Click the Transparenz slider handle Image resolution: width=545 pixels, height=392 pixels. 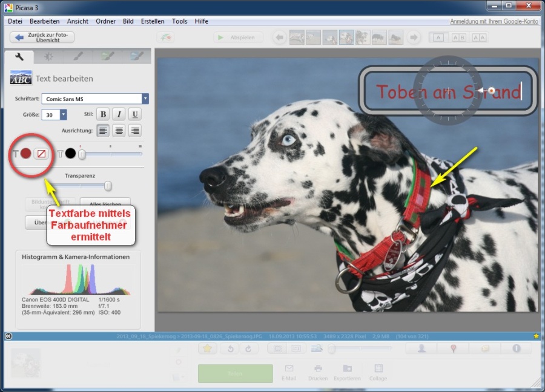click(108, 186)
